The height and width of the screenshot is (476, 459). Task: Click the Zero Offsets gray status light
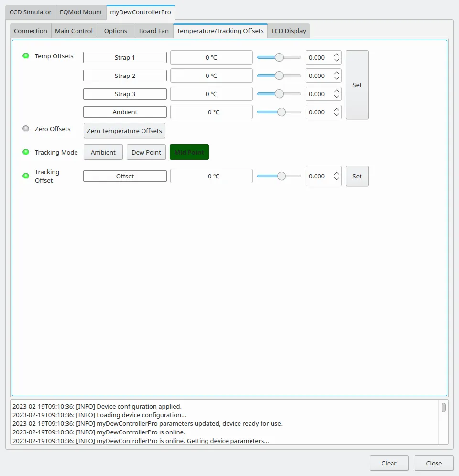(26, 129)
